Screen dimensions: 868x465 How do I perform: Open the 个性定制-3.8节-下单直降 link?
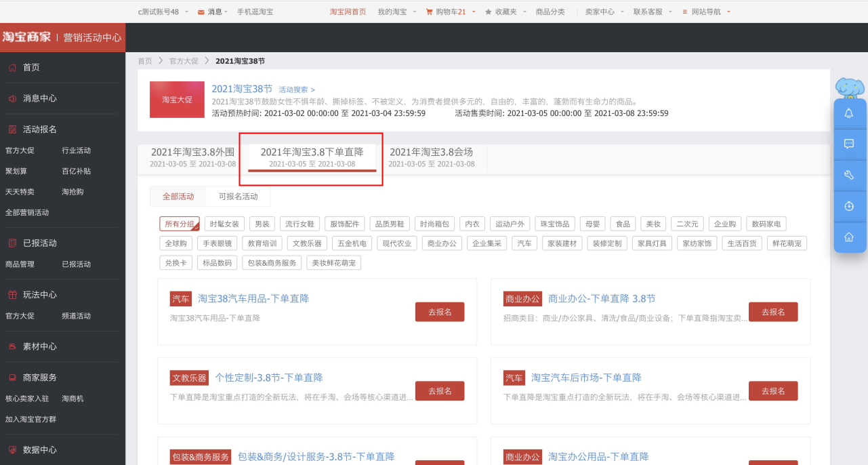coord(269,378)
